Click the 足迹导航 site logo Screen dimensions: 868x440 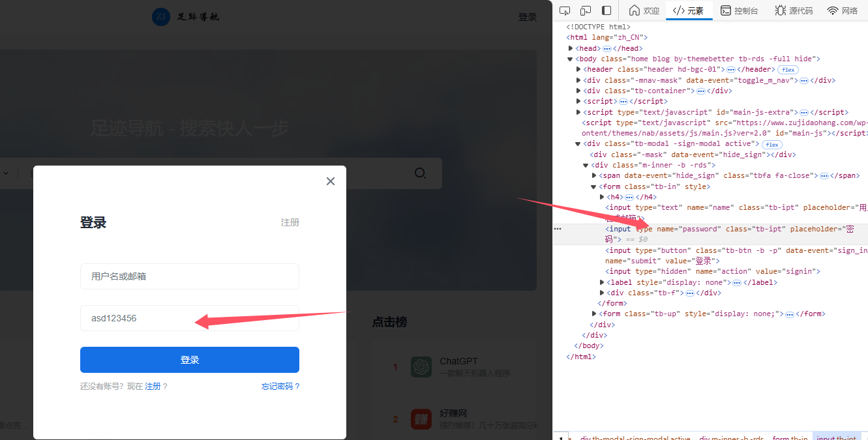click(x=186, y=17)
